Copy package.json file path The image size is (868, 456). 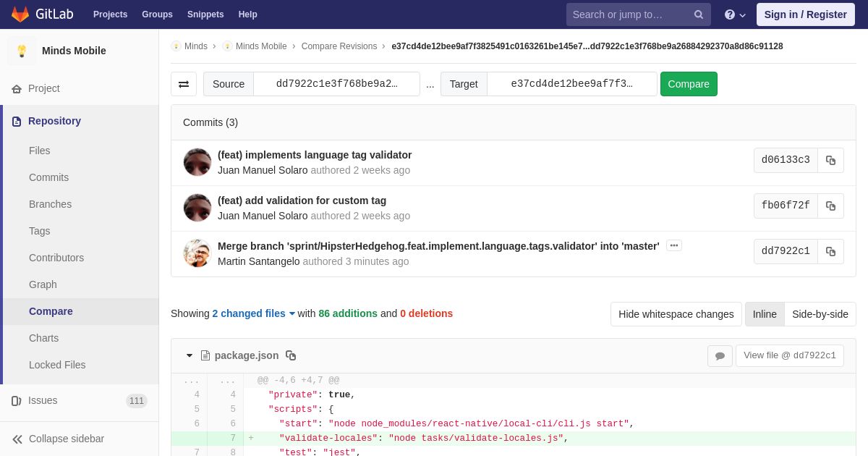click(291, 355)
